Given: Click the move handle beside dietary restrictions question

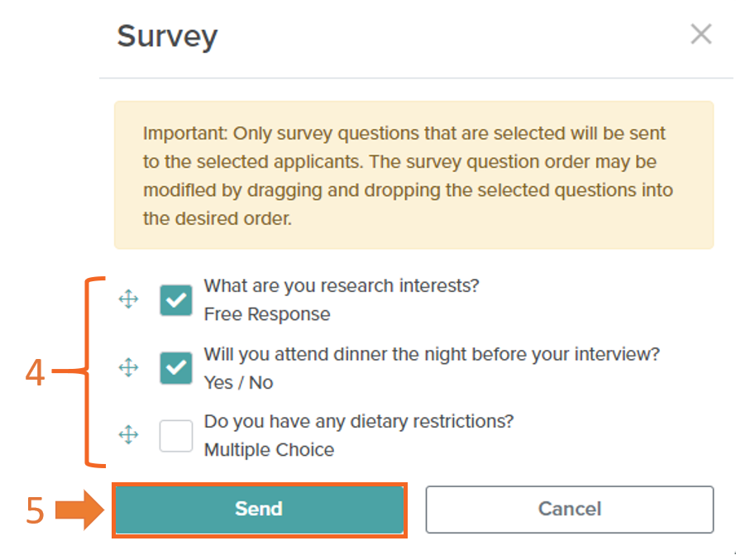Looking at the screenshot, I should [x=129, y=434].
